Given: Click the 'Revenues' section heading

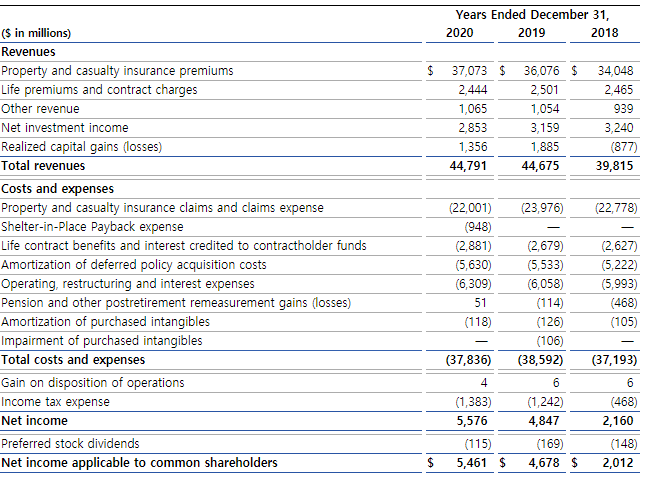Looking at the screenshot, I should tap(28, 52).
